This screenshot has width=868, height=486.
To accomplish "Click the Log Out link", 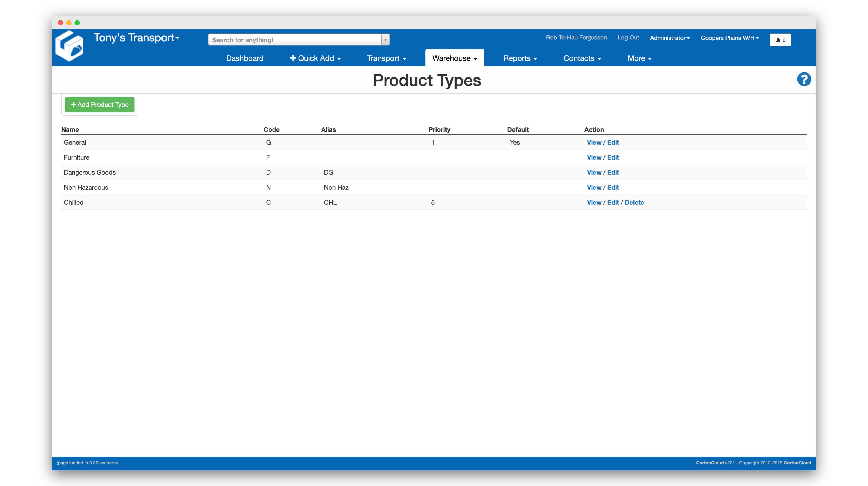I will coord(628,37).
